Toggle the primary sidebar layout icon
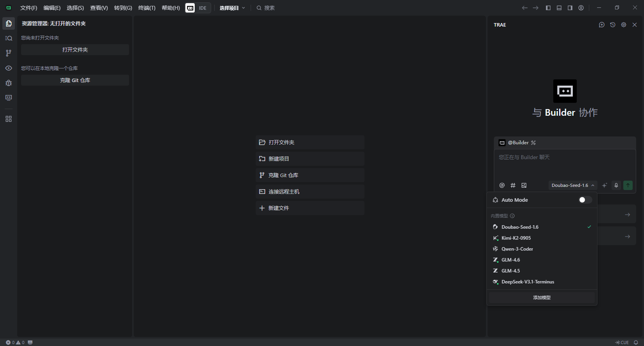 [548, 8]
